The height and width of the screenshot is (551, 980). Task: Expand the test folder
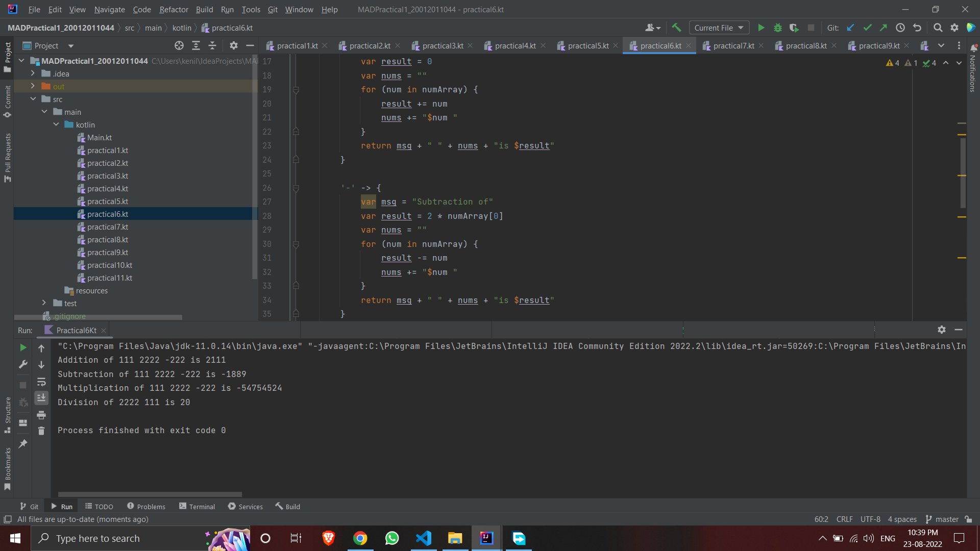point(44,303)
